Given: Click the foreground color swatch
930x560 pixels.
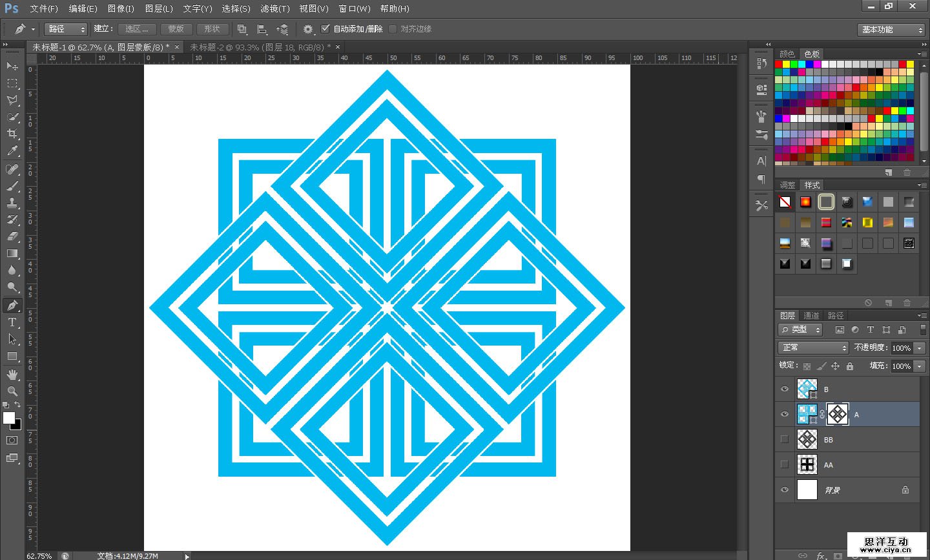Looking at the screenshot, I should click(8, 418).
